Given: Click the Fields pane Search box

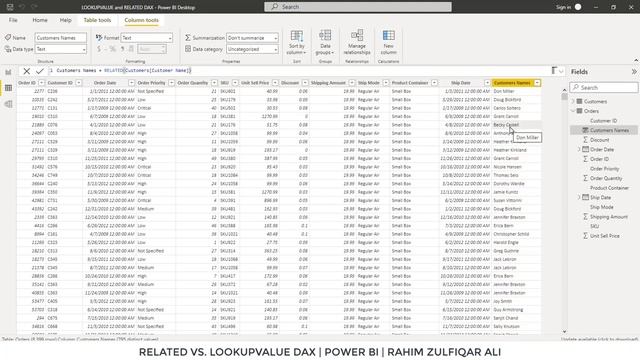Looking at the screenshot, I should pyautogui.click(x=604, y=87).
